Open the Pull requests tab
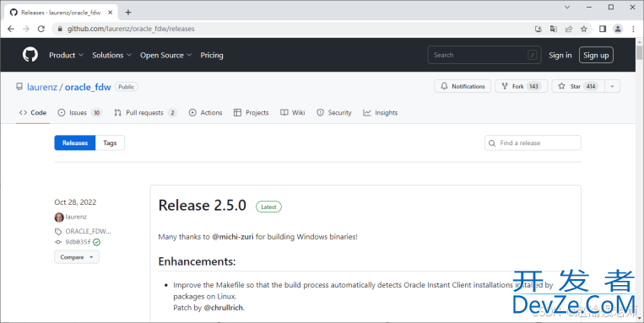The image size is (644, 323). point(146,112)
